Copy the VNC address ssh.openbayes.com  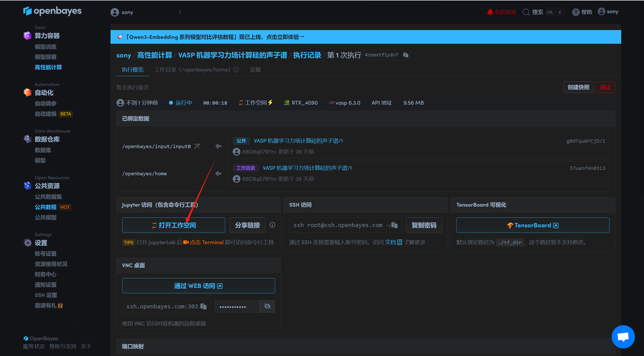(204, 306)
